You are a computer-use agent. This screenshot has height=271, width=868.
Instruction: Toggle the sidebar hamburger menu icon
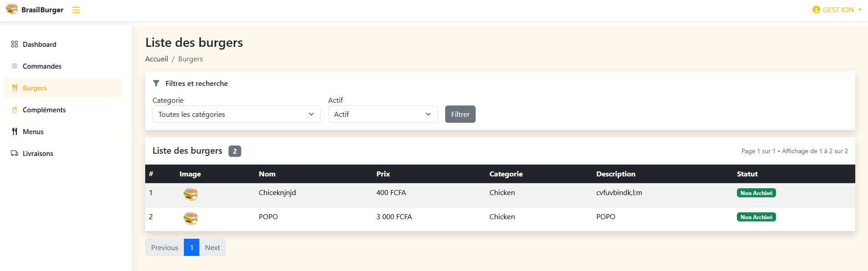76,10
